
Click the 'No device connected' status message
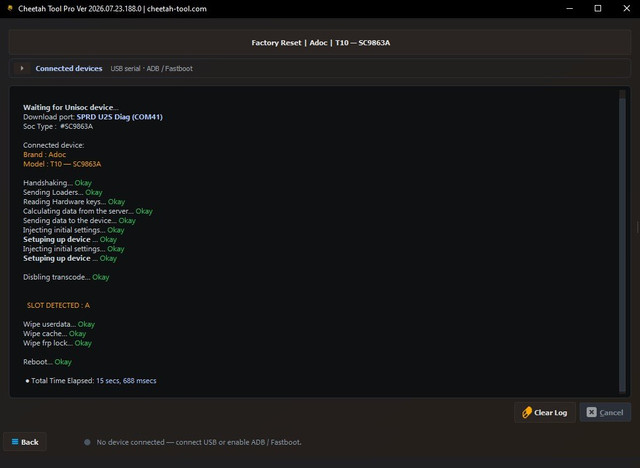(199, 442)
